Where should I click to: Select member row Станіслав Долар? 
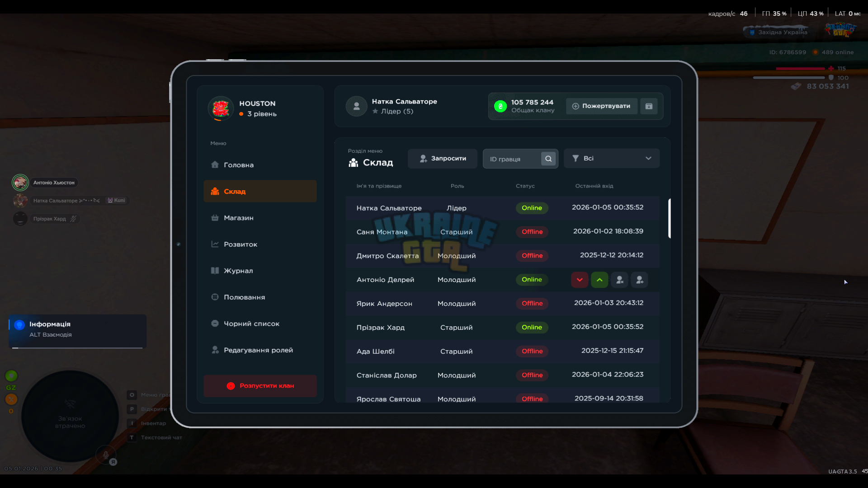(502, 375)
